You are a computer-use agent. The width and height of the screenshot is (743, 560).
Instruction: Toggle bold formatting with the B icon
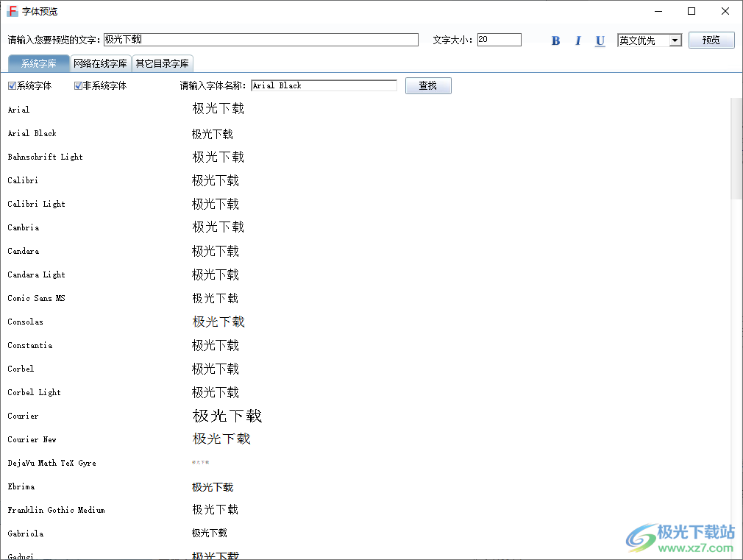tap(555, 40)
